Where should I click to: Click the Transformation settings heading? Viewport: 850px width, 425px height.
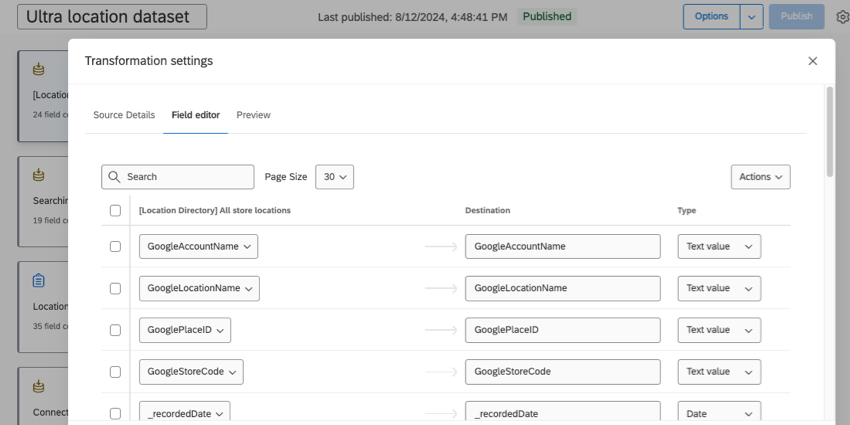[149, 61]
